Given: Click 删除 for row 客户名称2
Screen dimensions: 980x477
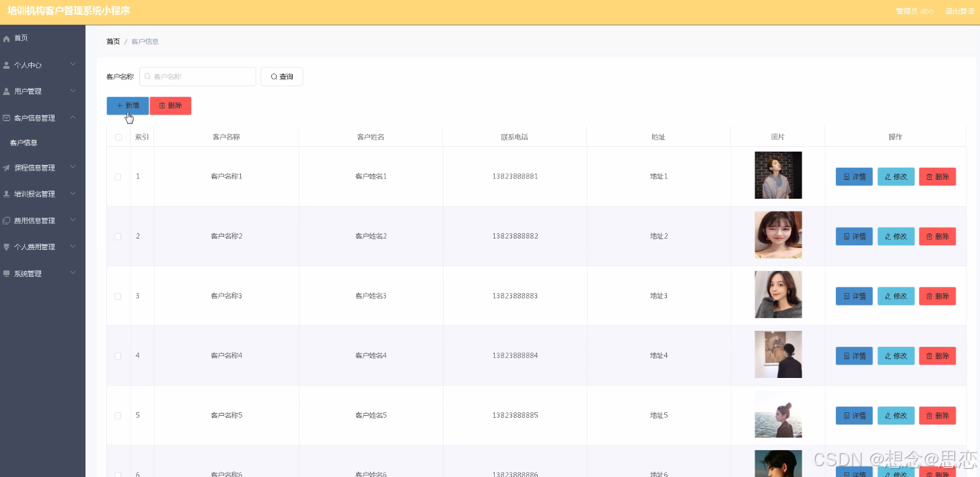Looking at the screenshot, I should pos(937,236).
